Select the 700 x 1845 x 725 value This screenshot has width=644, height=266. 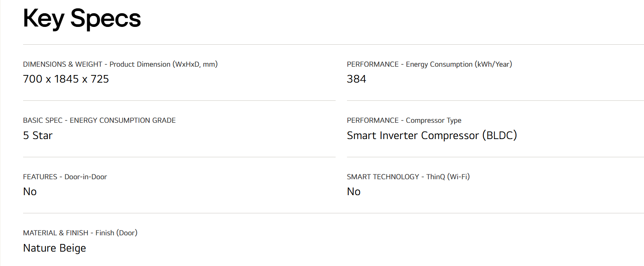pyautogui.click(x=66, y=79)
